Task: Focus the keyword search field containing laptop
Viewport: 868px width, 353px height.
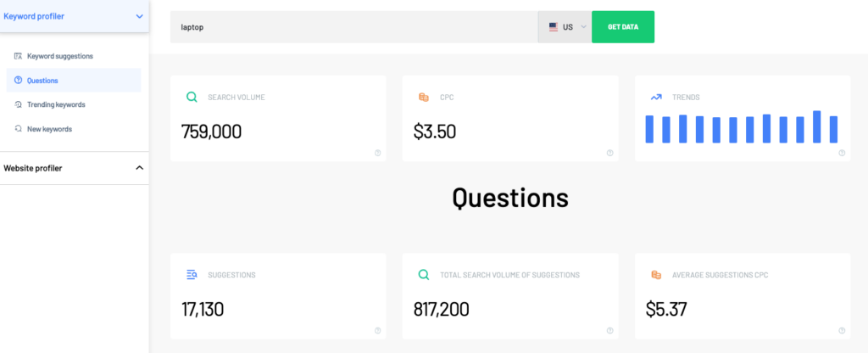Action: click(354, 26)
